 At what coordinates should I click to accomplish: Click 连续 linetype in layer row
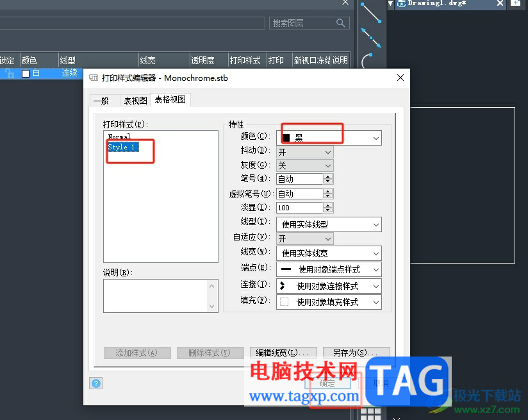click(69, 73)
